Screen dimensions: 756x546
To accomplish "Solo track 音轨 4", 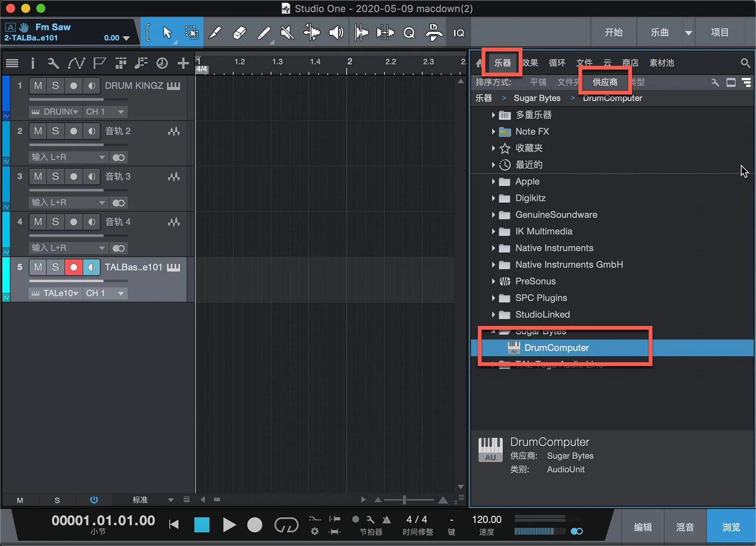I will pyautogui.click(x=55, y=222).
